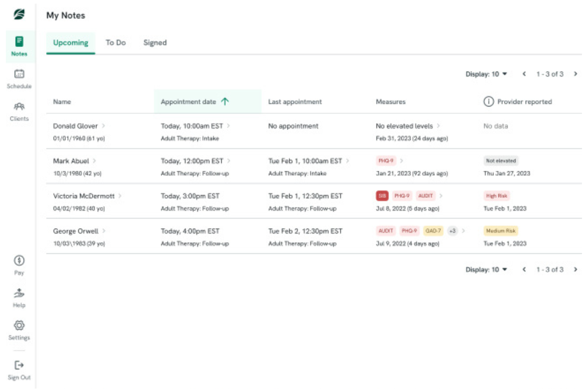The image size is (588, 392).
Task: Click the top 1 - 3 of 3 text
Action: click(x=550, y=74)
